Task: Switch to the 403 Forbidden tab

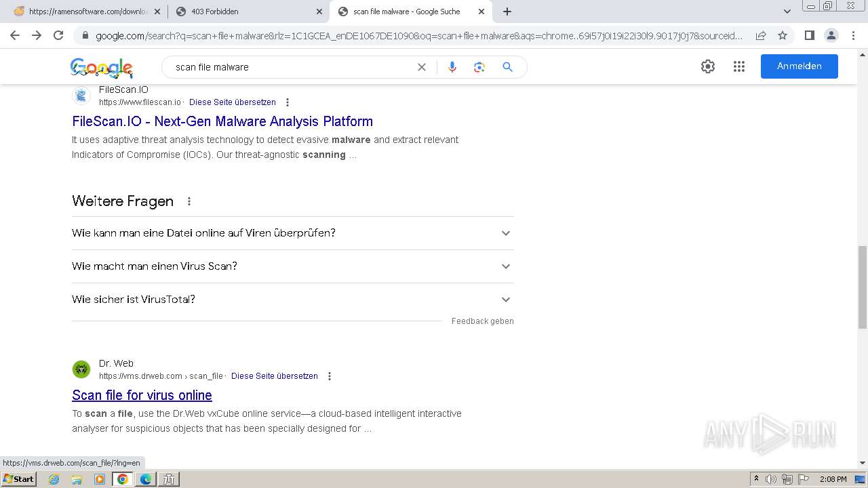Action: point(249,12)
